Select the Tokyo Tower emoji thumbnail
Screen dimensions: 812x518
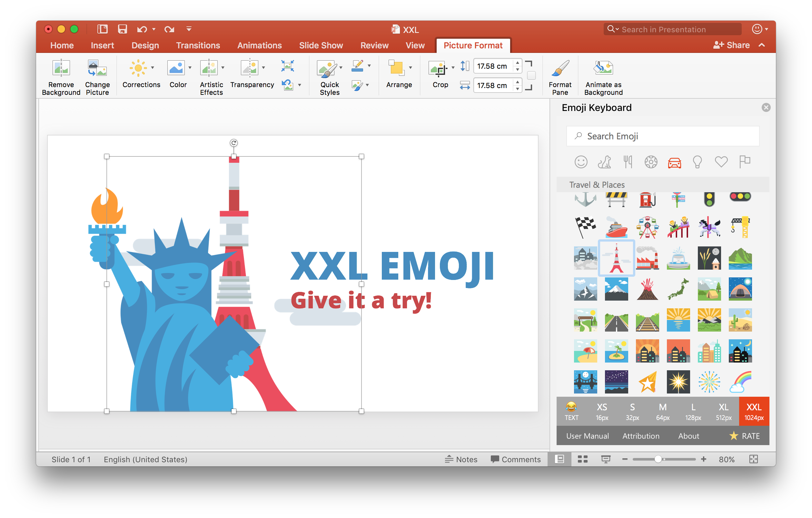coord(617,257)
